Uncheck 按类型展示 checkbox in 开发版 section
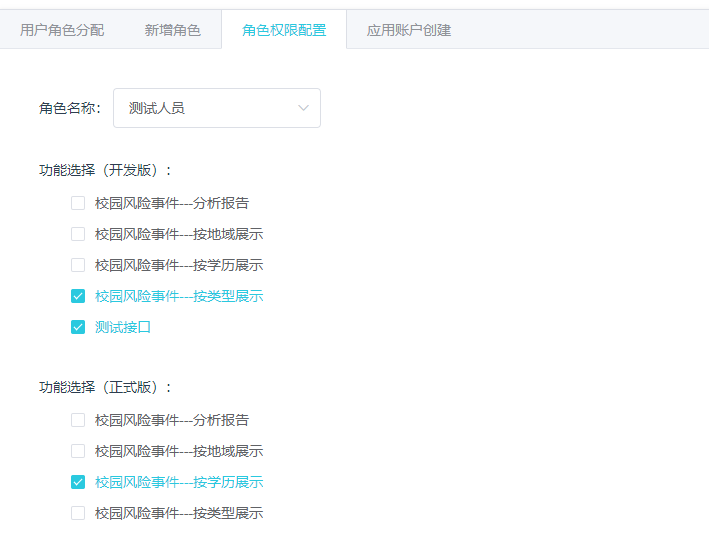 pyautogui.click(x=78, y=296)
